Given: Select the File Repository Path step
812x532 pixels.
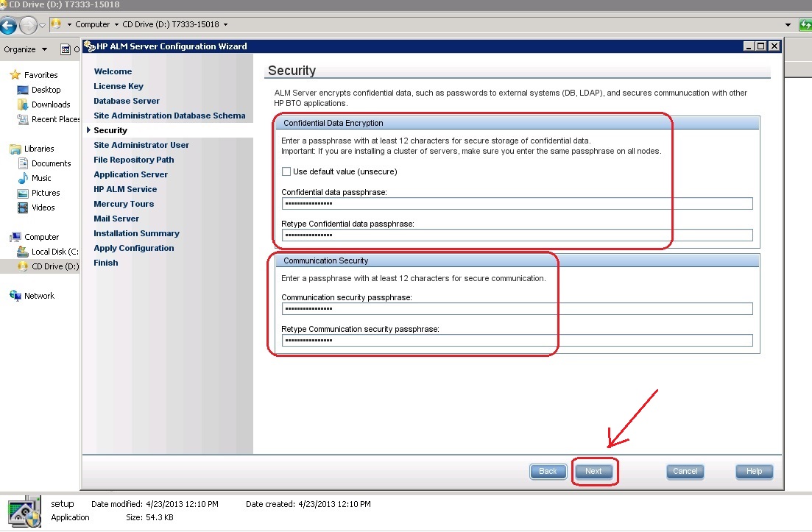Looking at the screenshot, I should pos(133,160).
